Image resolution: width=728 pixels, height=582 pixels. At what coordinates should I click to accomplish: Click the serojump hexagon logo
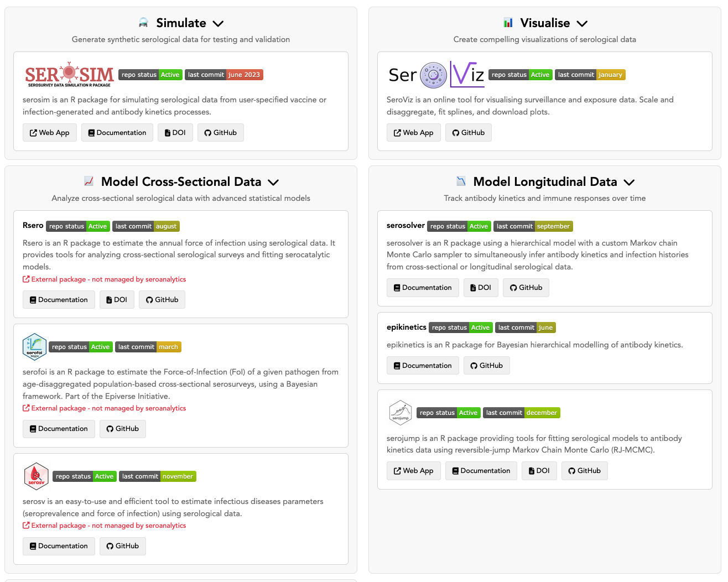point(400,413)
